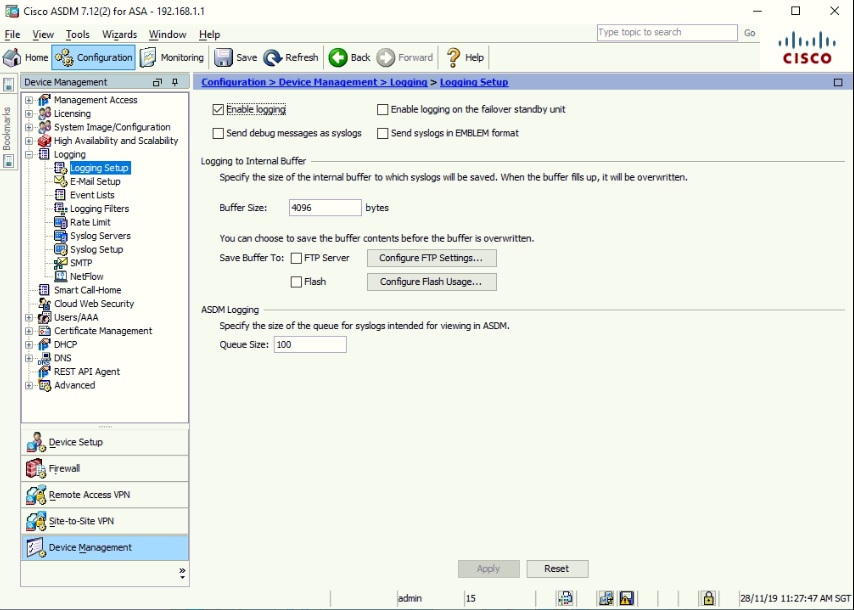Expand System Image/Configuration node
This screenshot has height=610, width=854.
[x=29, y=127]
